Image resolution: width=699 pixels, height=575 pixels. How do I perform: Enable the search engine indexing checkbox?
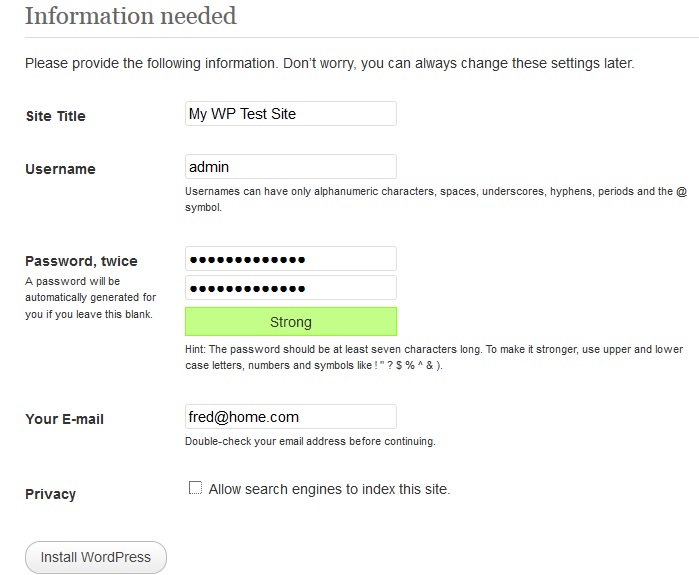[x=195, y=488]
